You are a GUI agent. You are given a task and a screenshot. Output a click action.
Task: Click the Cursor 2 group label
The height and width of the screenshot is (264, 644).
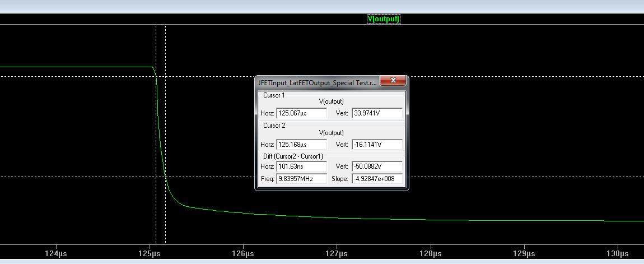(x=274, y=126)
